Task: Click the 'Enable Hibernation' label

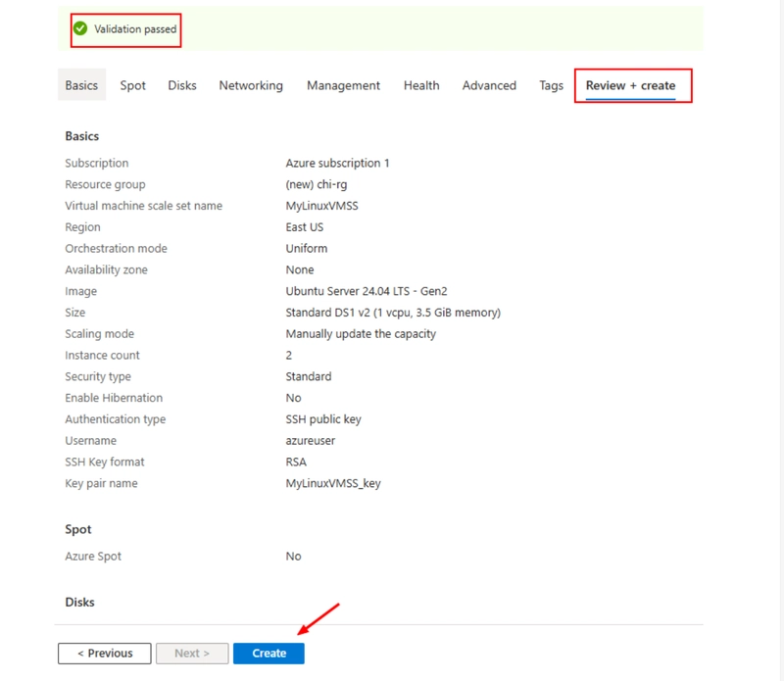Action: (114, 398)
